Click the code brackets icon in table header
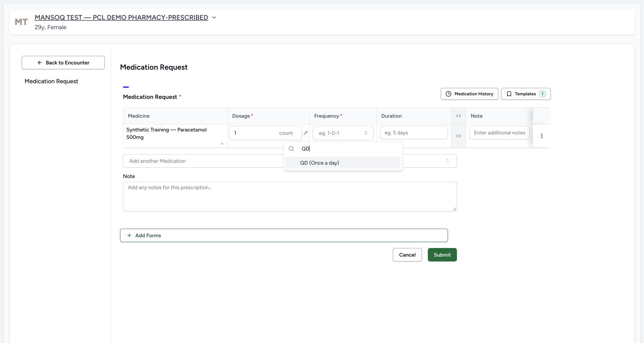644x343 pixels. (x=458, y=116)
